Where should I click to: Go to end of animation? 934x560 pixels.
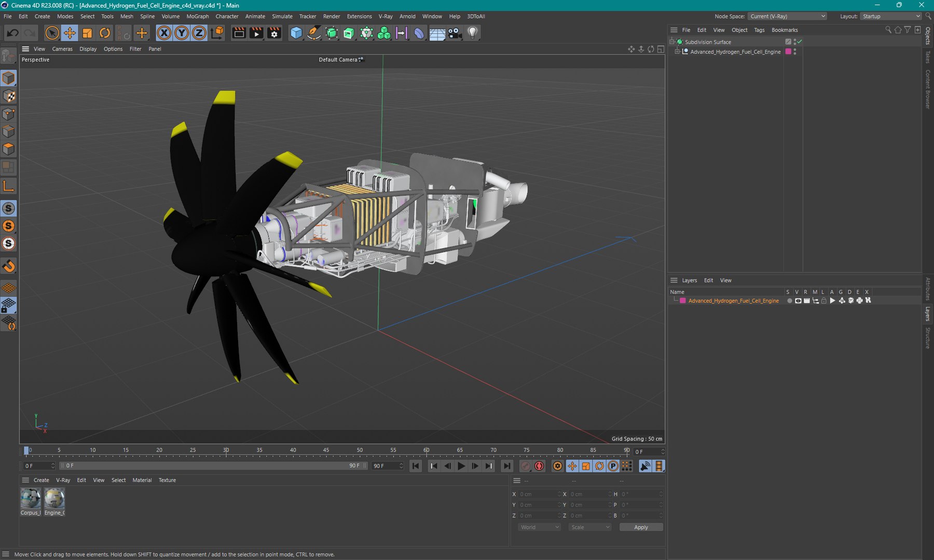tap(506, 466)
